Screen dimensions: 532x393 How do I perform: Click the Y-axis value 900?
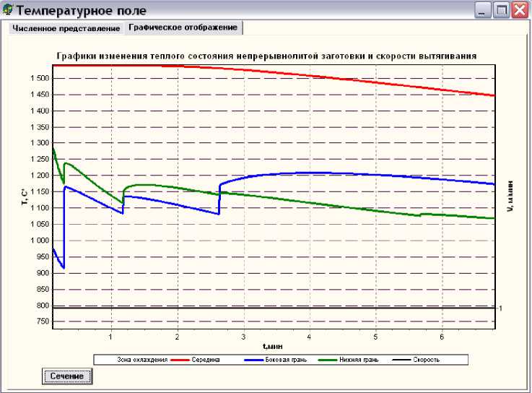tap(43, 273)
